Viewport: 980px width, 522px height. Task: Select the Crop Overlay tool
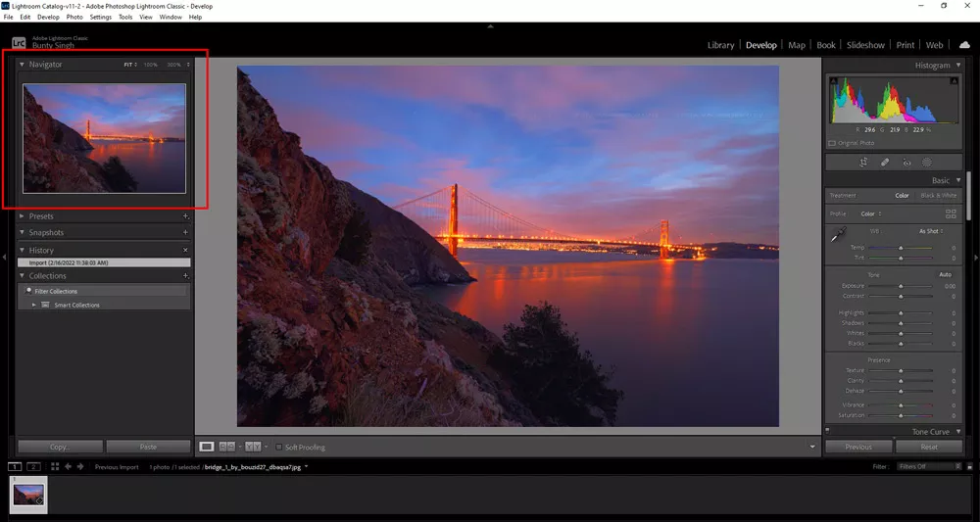click(x=863, y=163)
